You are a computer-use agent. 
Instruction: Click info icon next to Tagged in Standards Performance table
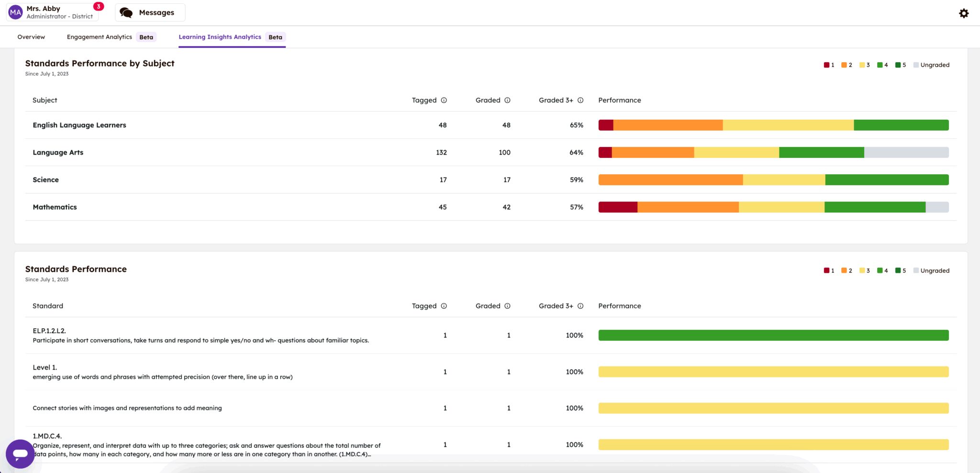(x=444, y=306)
